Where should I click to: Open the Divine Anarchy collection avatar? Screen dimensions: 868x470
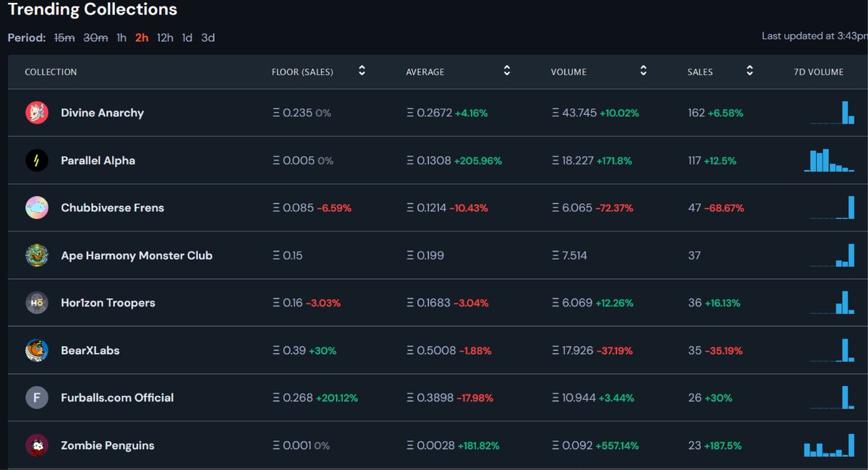point(37,113)
